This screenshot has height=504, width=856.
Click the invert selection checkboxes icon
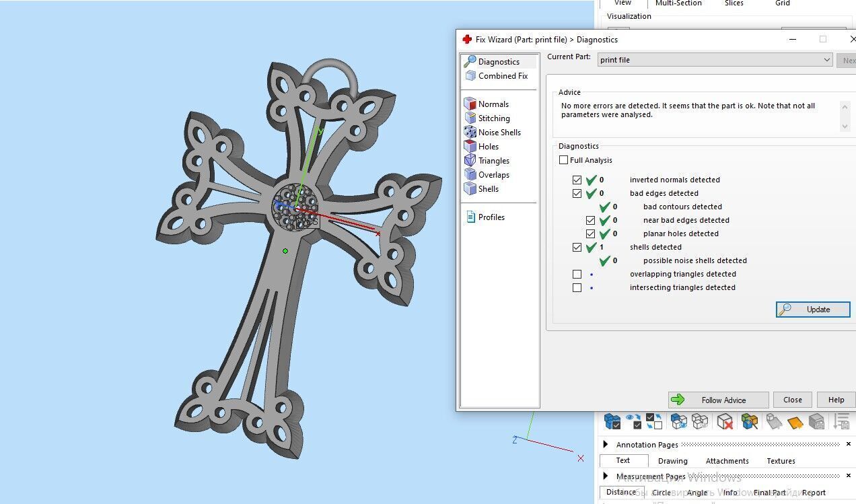654,421
